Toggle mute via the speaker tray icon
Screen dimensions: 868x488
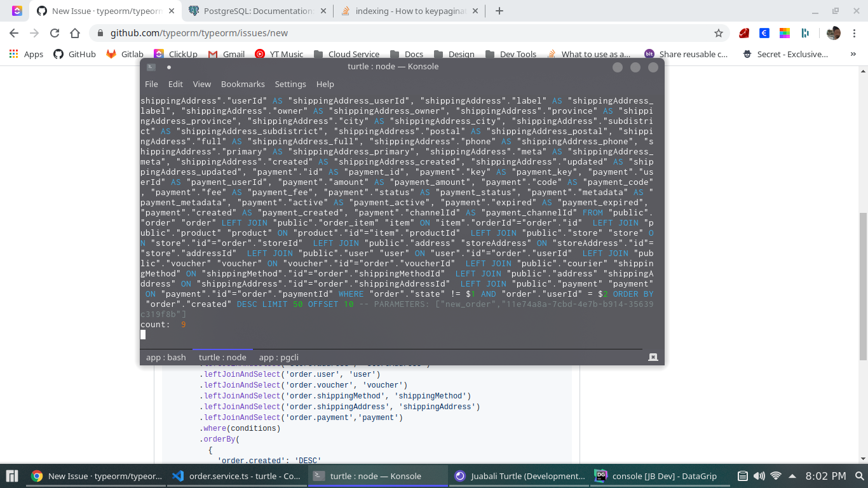tap(760, 475)
